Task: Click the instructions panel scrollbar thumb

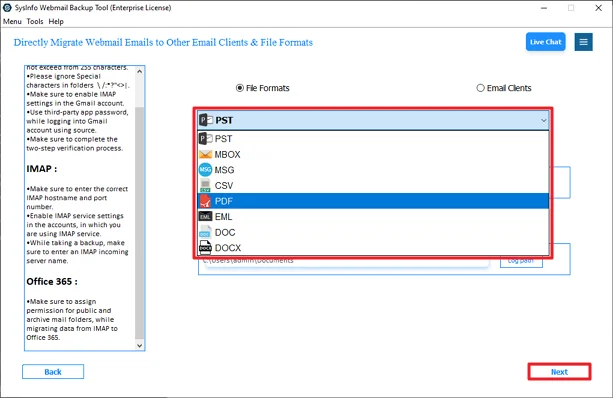Action: tap(140, 223)
